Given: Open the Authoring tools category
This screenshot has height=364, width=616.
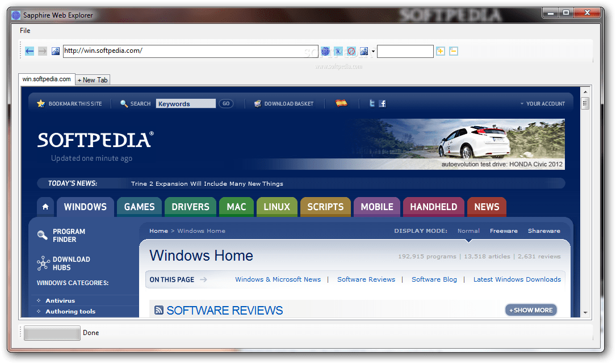Looking at the screenshot, I should coord(70,311).
